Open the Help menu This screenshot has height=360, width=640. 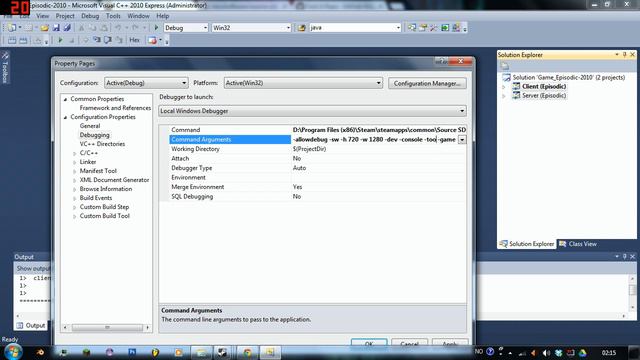click(x=162, y=16)
